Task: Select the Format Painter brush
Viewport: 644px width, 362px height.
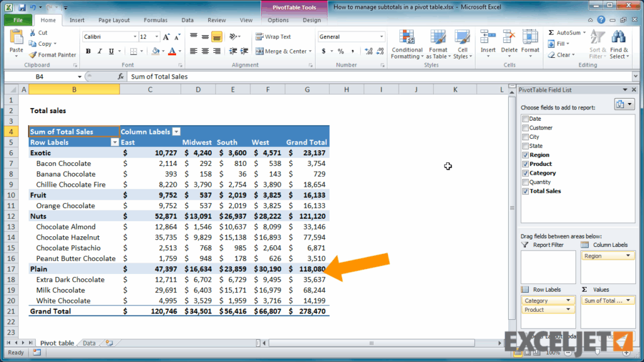Action: pos(33,55)
